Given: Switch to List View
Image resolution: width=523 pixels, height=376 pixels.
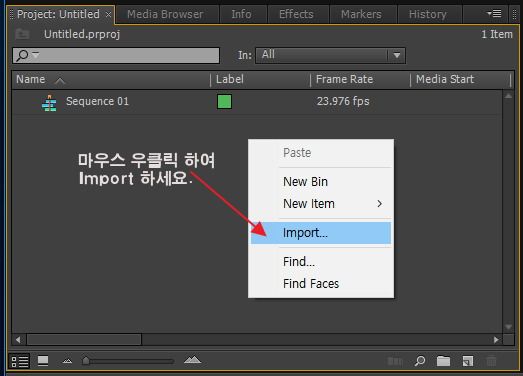Looking at the screenshot, I should click(x=20, y=361).
